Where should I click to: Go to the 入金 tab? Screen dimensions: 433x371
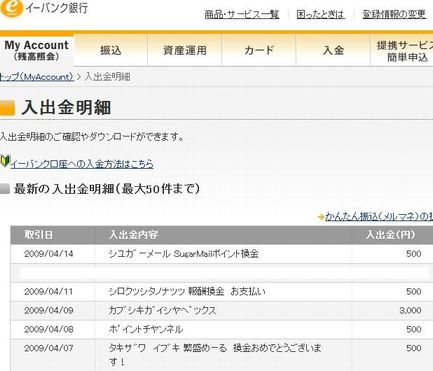coord(333,50)
